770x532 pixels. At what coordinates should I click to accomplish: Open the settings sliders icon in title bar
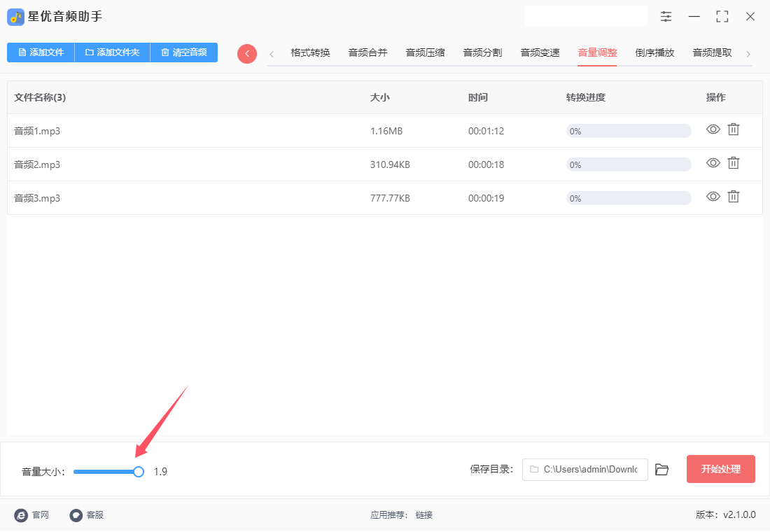pos(666,17)
